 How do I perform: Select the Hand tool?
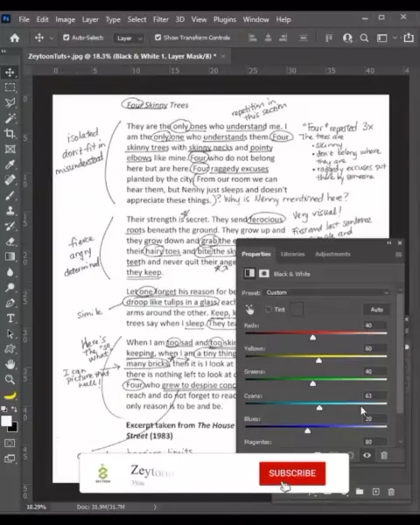[x=10, y=364]
